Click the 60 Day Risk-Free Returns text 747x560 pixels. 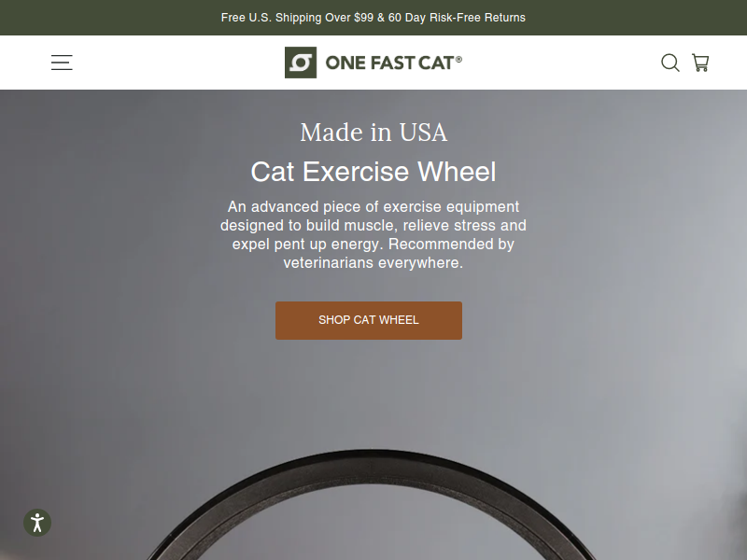457,18
